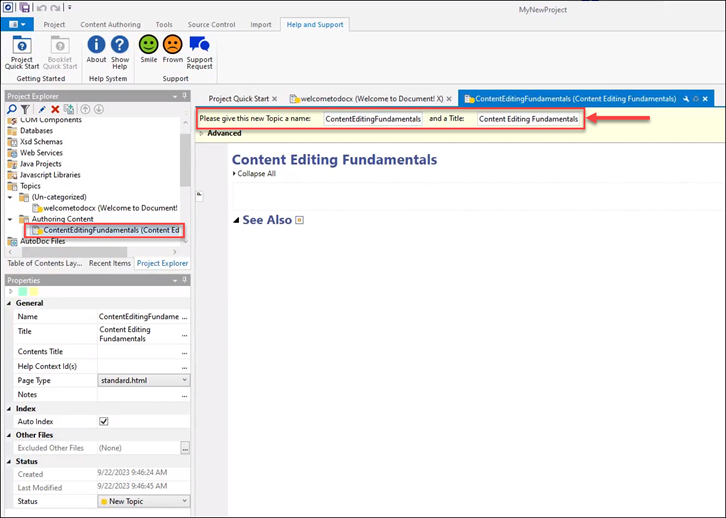Image resolution: width=726 pixels, height=518 pixels.
Task: Expand the Advanced section
Action: [x=202, y=133]
